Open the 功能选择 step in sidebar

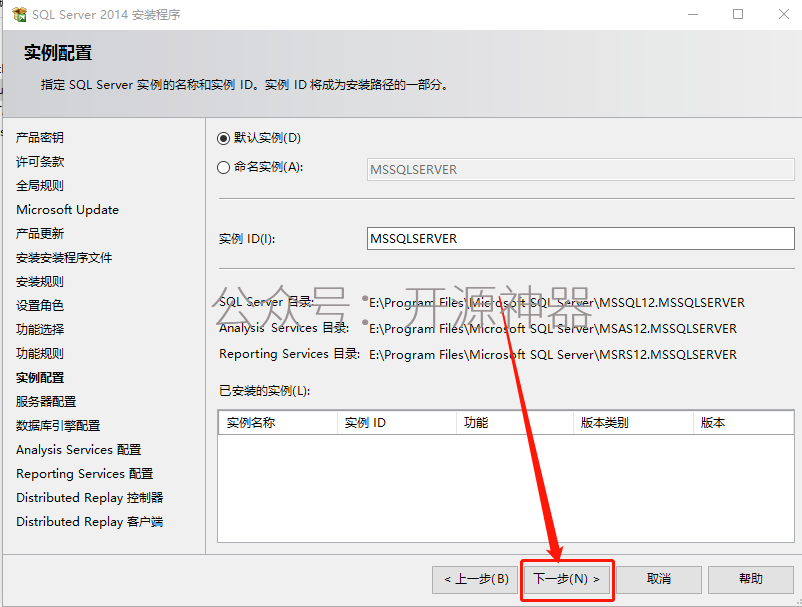[x=40, y=330]
